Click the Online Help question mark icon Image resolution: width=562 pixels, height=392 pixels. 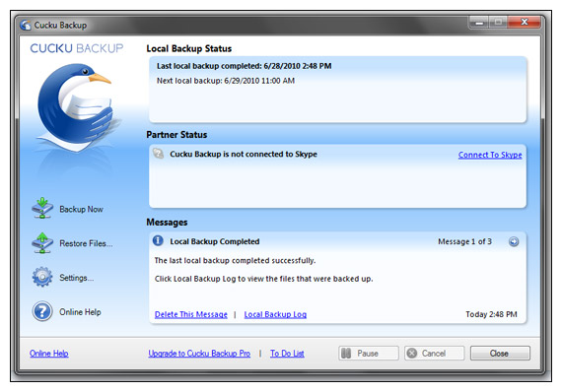(x=42, y=311)
